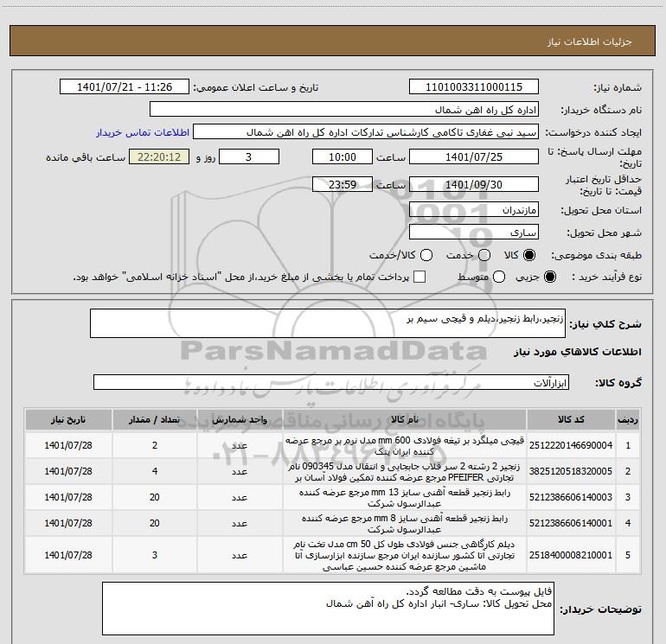Click product code 5212386606140003

571,497
